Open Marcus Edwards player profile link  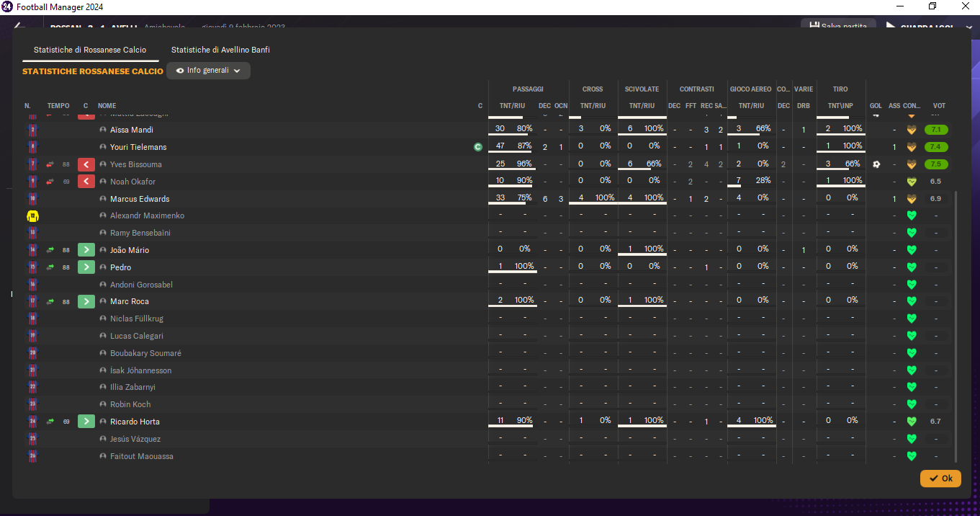pos(140,199)
